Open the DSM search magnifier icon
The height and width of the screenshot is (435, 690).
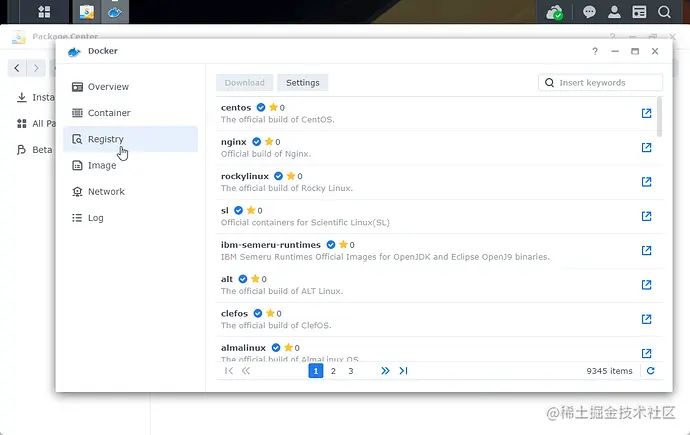click(664, 12)
